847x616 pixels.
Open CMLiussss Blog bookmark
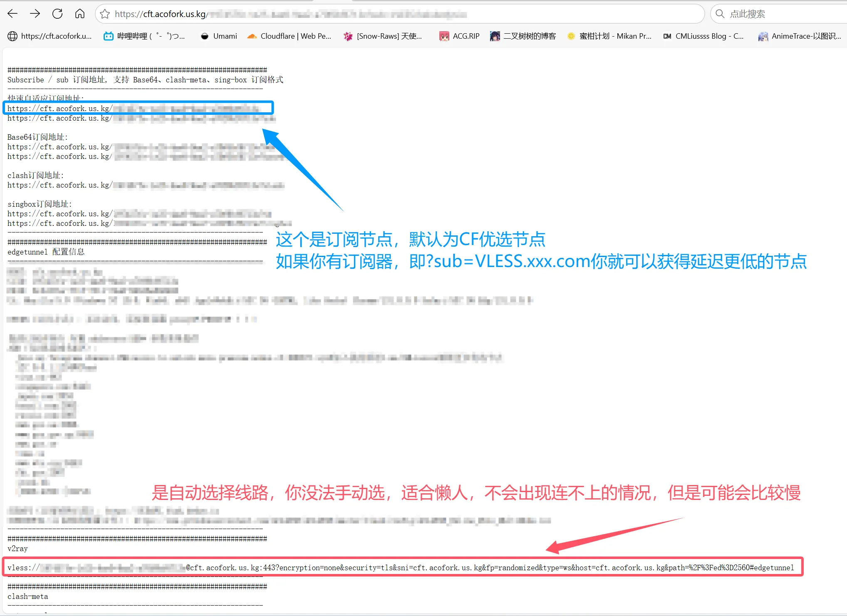pos(703,36)
